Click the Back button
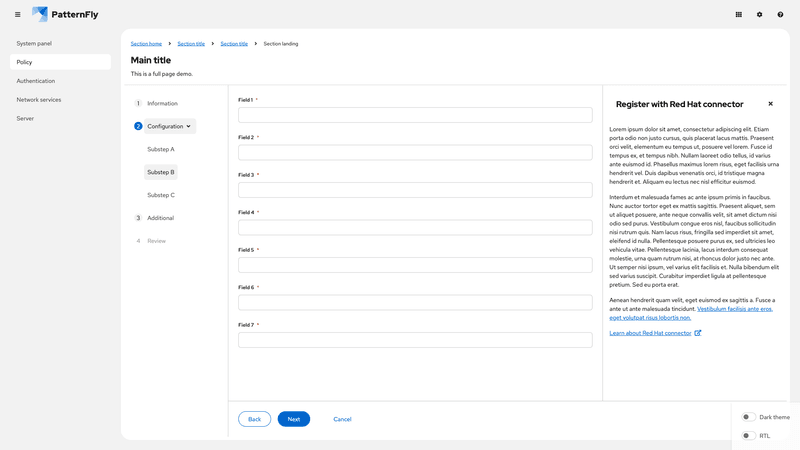This screenshot has height=450, width=800. pyautogui.click(x=255, y=419)
